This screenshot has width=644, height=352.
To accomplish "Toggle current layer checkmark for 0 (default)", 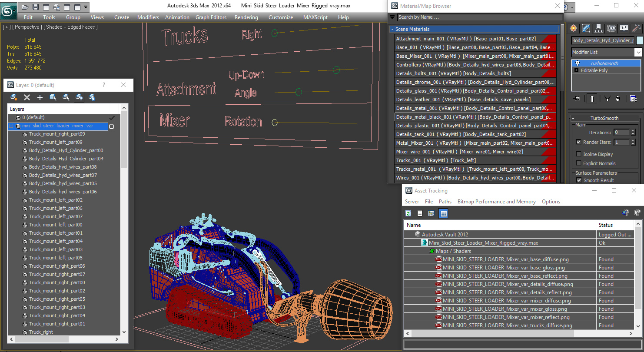I will click(x=112, y=118).
